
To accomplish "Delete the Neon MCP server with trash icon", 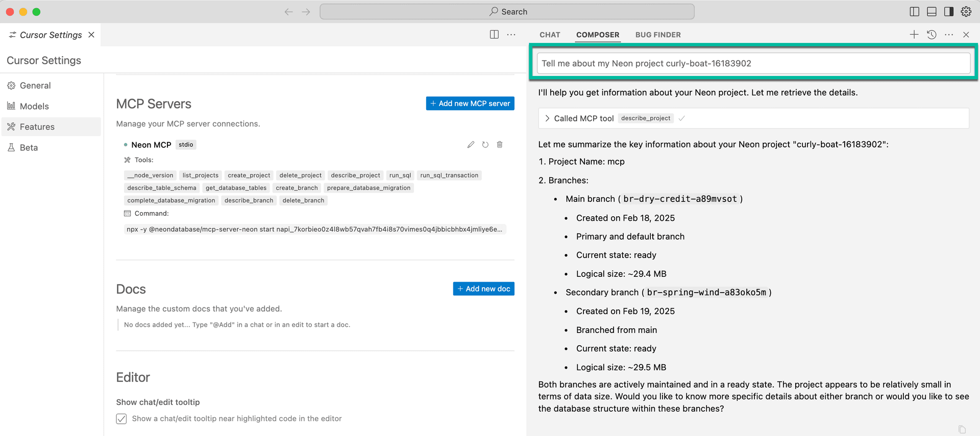I will 500,145.
